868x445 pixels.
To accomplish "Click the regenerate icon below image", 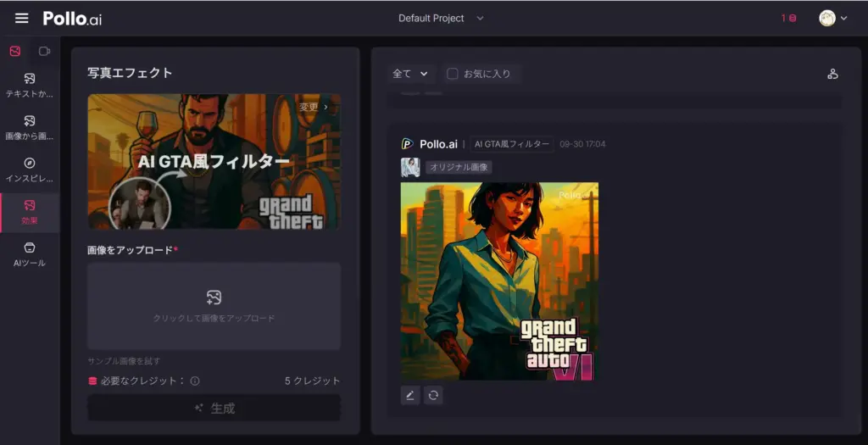I will 433,395.
